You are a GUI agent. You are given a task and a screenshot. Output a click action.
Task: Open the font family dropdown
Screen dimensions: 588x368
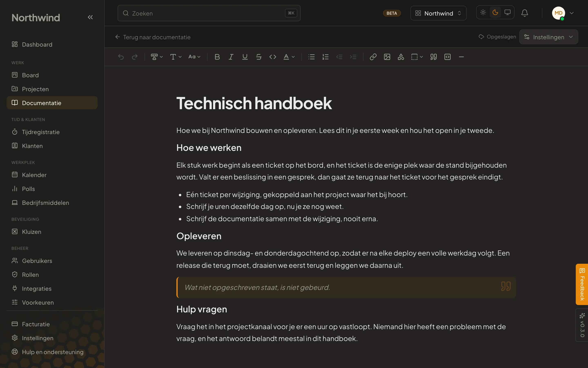tap(176, 57)
